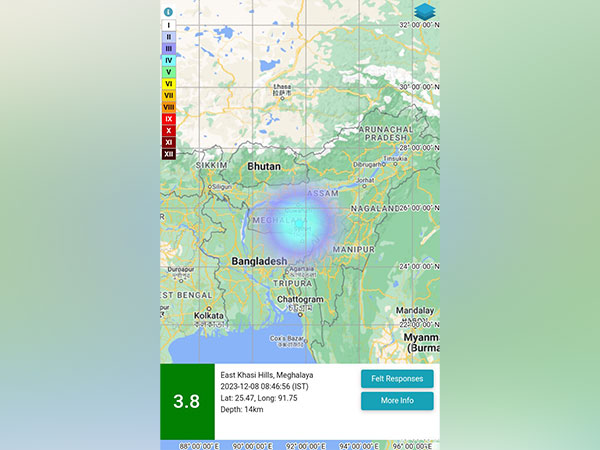Viewport: 600px width, 450px height.
Task: Click the dark intensity XII swatch
Action: [x=168, y=153]
